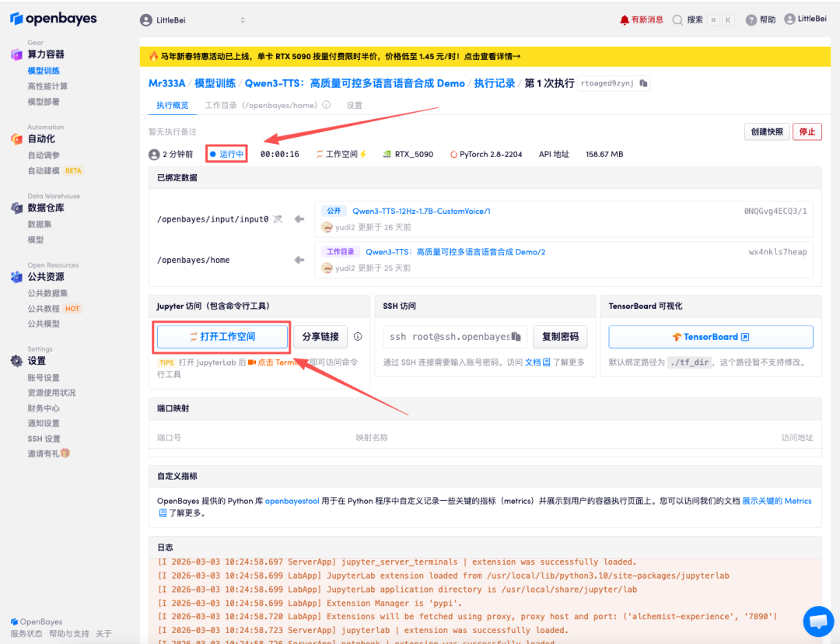This screenshot has width=840, height=644.
Task: Click the RTX_5090 GPU icon
Action: (387, 154)
